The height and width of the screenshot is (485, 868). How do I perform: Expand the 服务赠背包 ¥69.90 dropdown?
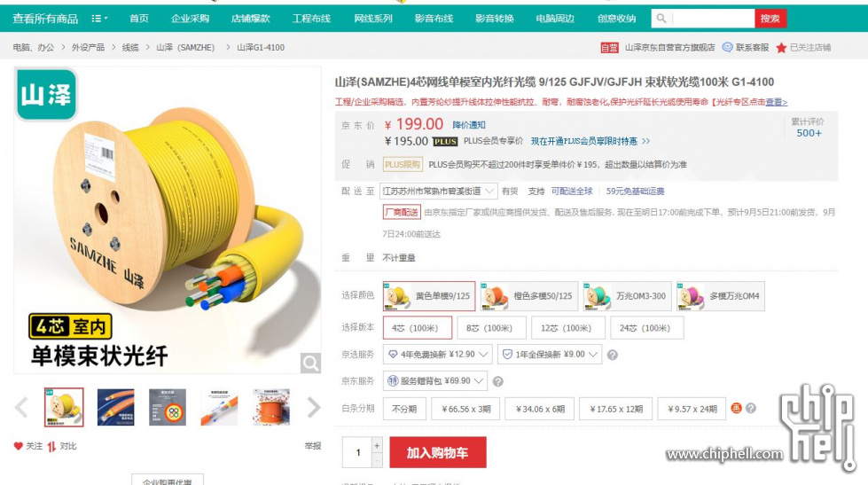tap(435, 381)
